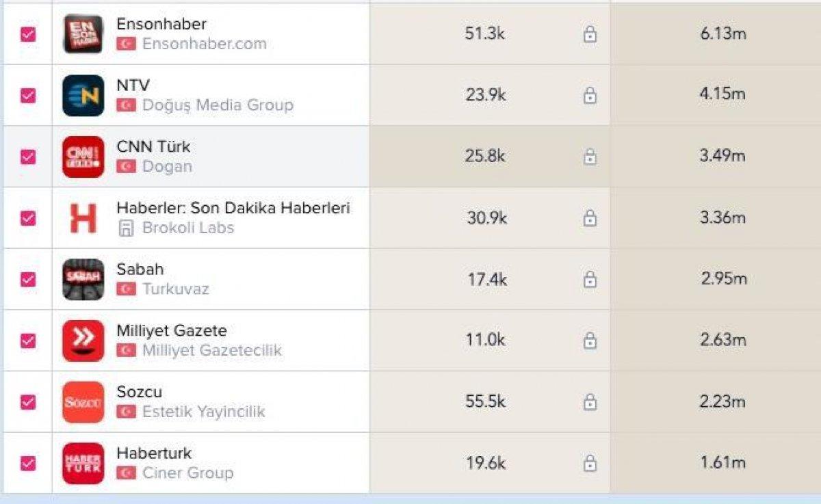Open the Milliyet Gazetecilik publisher link
821x504 pixels.
[211, 351]
